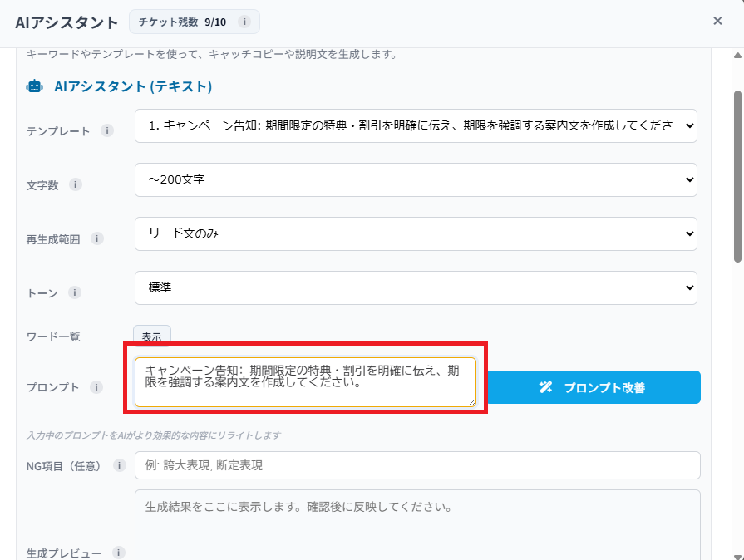Click the info icon next to プロンプト label
The height and width of the screenshot is (560, 744).
[x=97, y=386]
